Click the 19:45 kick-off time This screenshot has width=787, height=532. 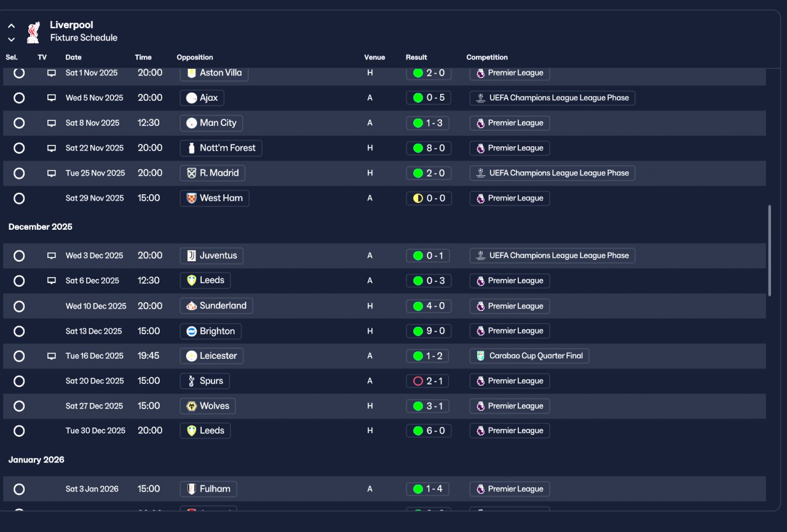pos(148,356)
